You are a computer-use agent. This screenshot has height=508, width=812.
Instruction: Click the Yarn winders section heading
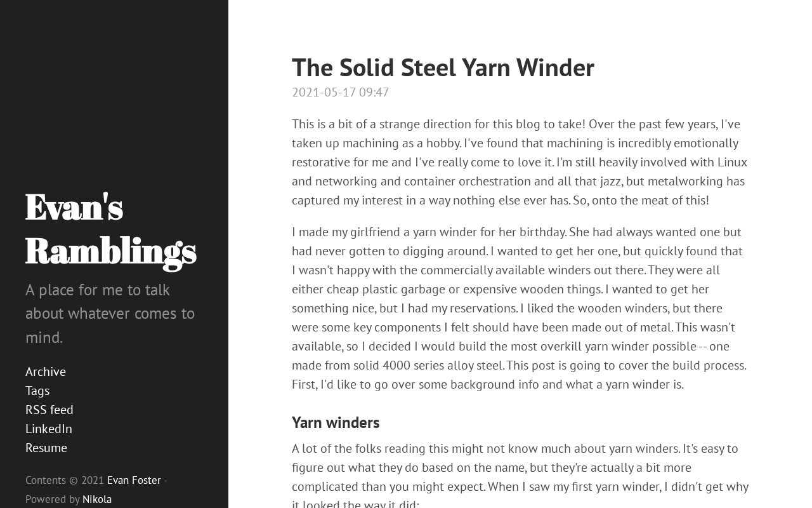pos(336,422)
